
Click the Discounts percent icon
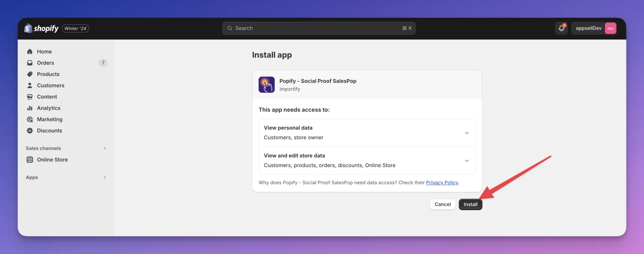click(30, 131)
